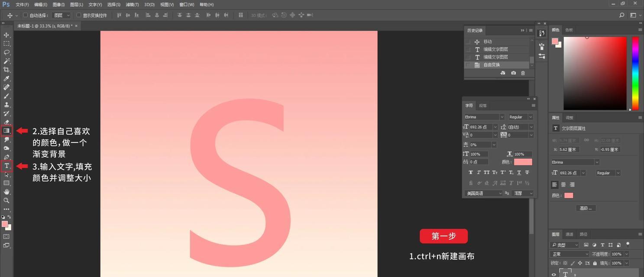This screenshot has height=277, width=644.
Task: Select the Clone Stamp tool
Action: click(x=6, y=104)
